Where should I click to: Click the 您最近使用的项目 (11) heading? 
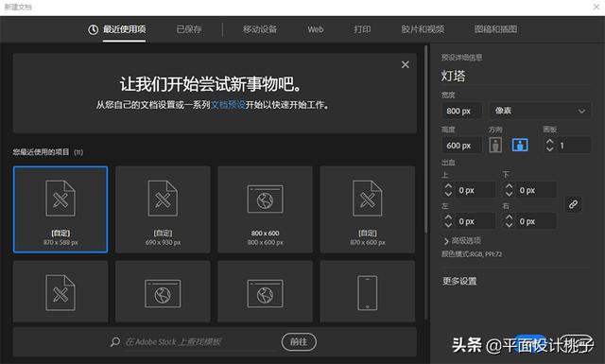48,152
